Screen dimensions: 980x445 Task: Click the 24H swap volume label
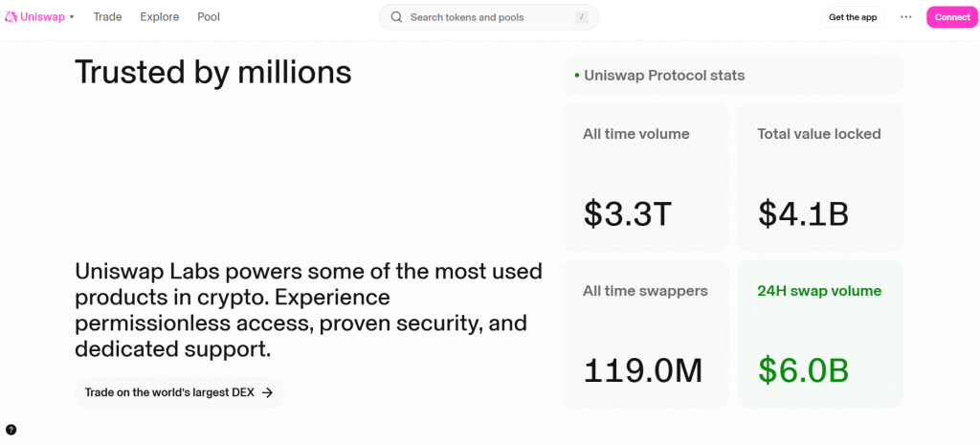click(x=819, y=291)
